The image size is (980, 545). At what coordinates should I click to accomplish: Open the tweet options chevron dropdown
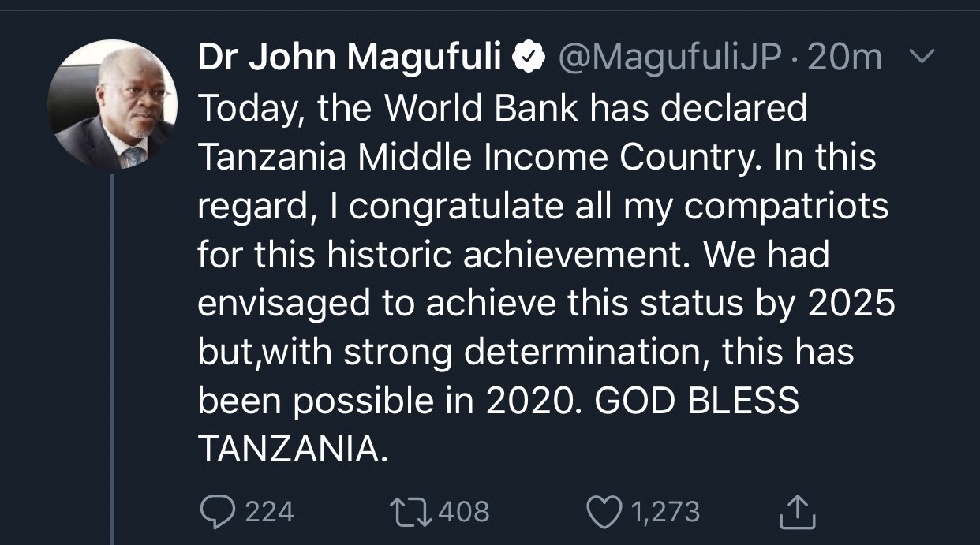(922, 57)
